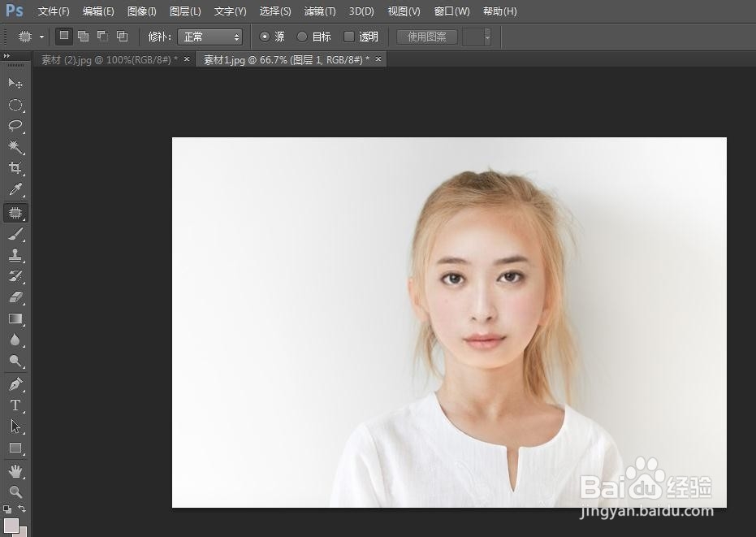Select the Horizontal Type tool
The width and height of the screenshot is (756, 537).
click(x=15, y=405)
